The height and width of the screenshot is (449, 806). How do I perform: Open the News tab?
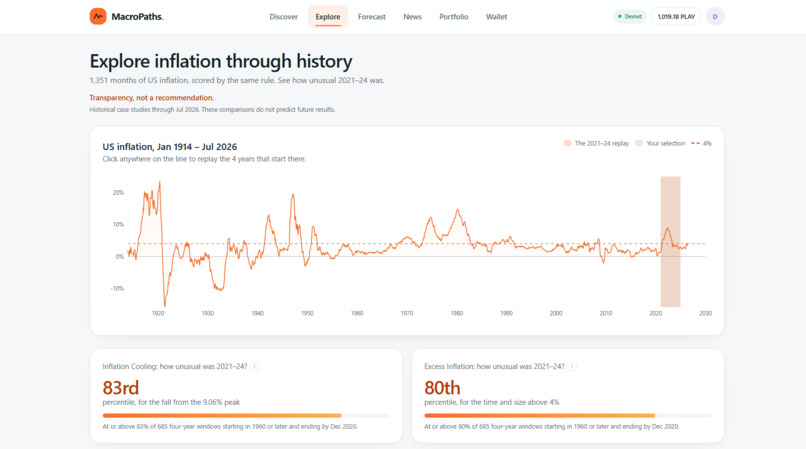tap(412, 17)
